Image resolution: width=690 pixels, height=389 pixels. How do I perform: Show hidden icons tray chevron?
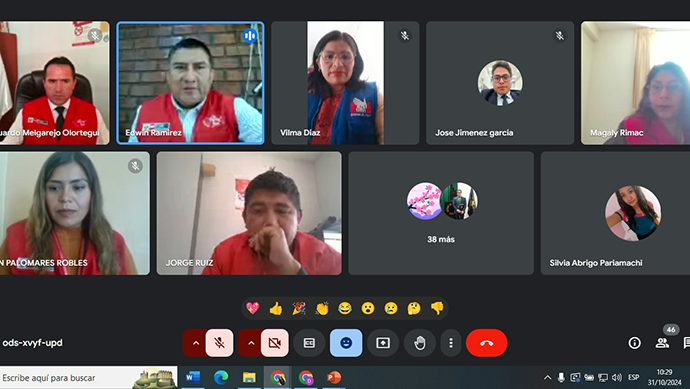coord(547,378)
